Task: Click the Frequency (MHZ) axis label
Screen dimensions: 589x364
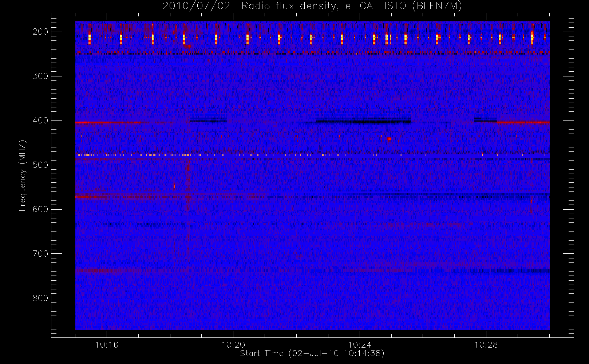Action: pos(23,175)
